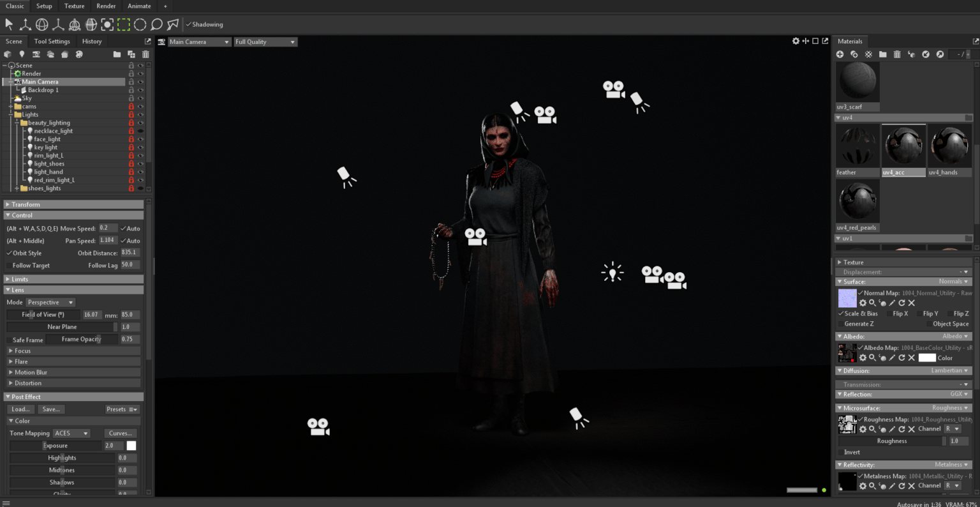Add a new camera from Scene toolbar
This screenshot has width=980, height=507.
(x=36, y=54)
